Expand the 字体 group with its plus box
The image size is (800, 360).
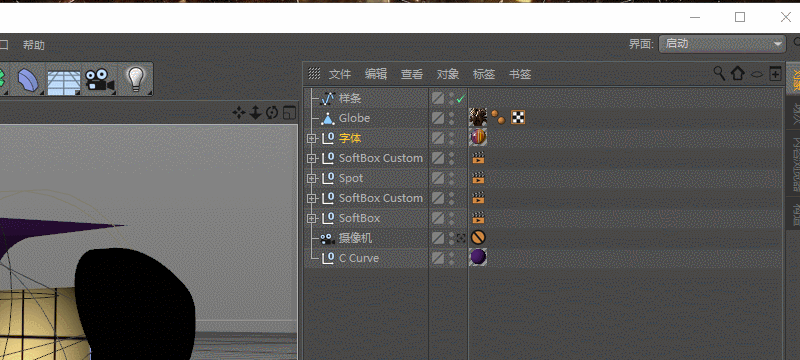[x=312, y=138]
